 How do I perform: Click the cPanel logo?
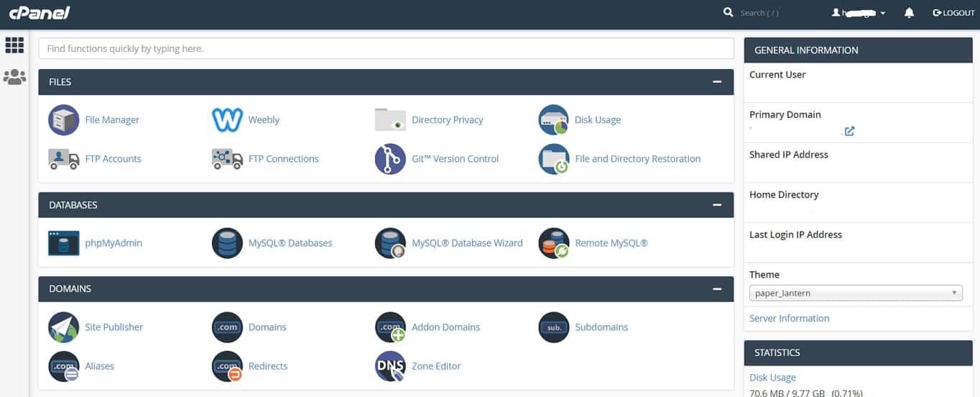(x=40, y=13)
